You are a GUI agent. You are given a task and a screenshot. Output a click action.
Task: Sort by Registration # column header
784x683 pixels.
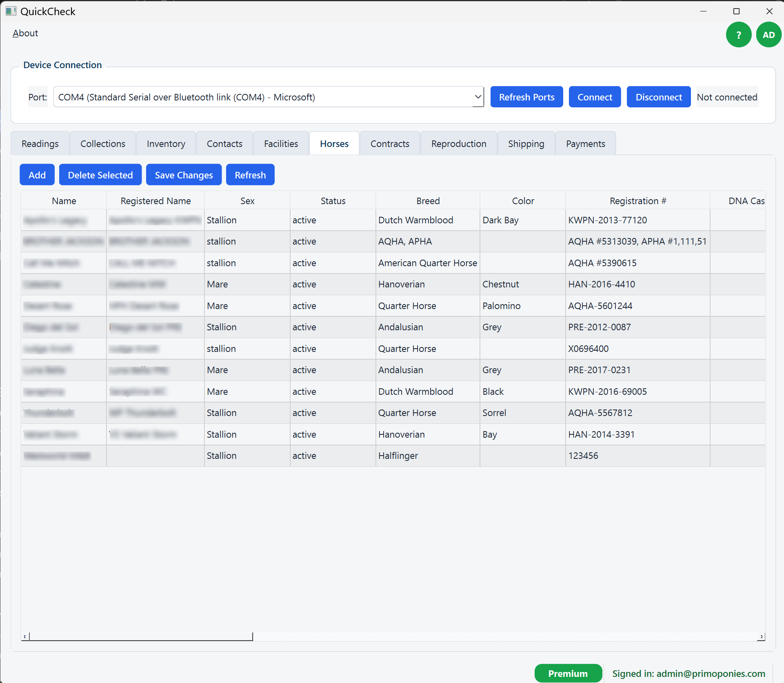[638, 201]
